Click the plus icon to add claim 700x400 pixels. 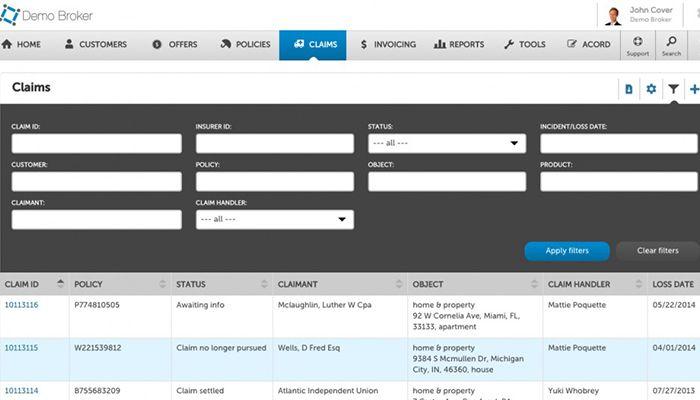coord(694,89)
